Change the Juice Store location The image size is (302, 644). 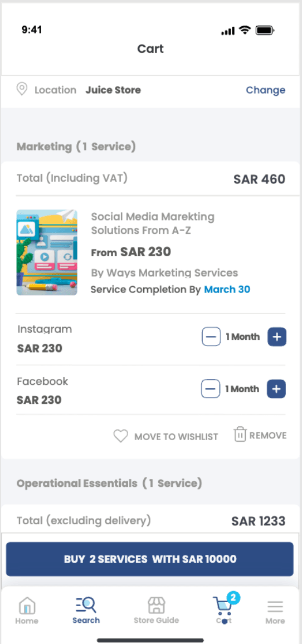point(265,90)
